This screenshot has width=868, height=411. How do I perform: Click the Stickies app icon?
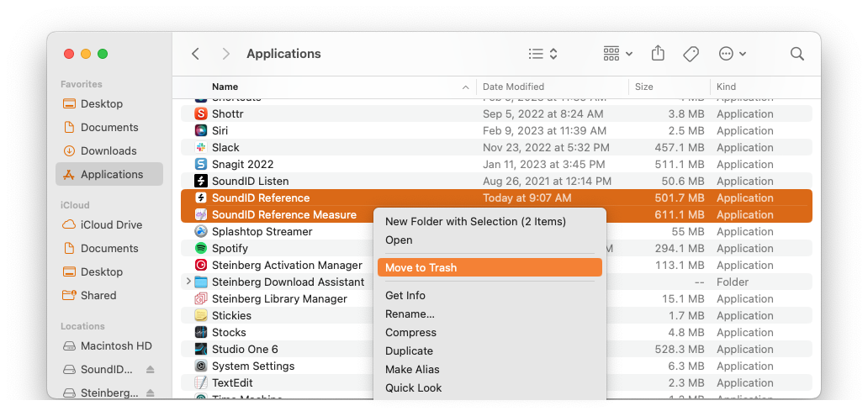click(201, 315)
